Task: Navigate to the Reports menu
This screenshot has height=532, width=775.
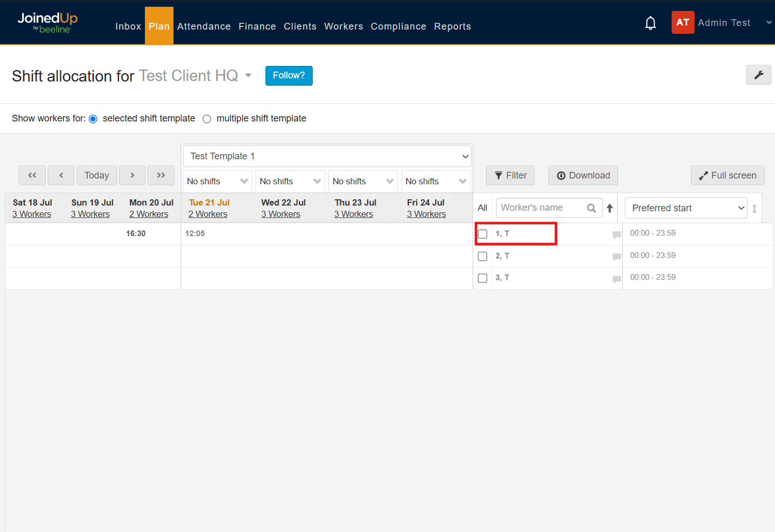Action: [452, 26]
